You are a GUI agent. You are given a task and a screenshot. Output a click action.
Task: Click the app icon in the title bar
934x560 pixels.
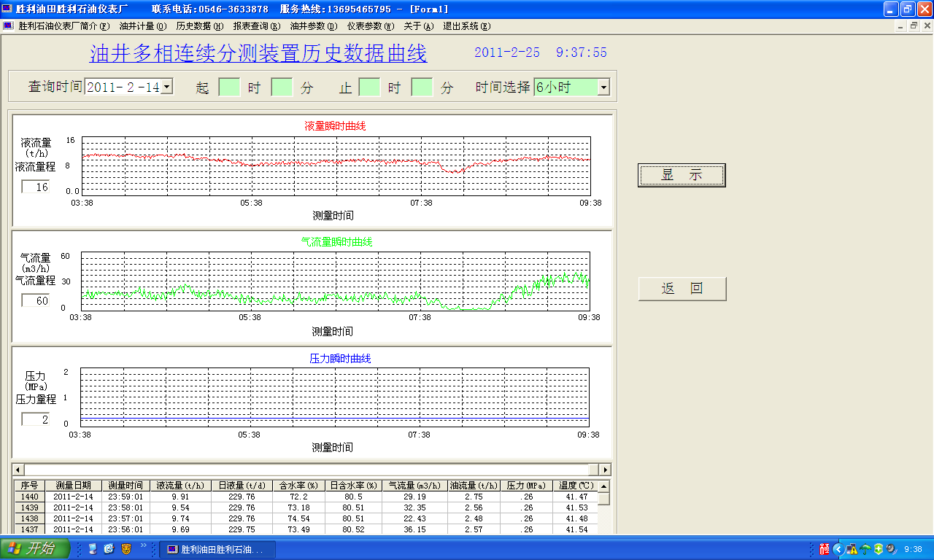7,9
